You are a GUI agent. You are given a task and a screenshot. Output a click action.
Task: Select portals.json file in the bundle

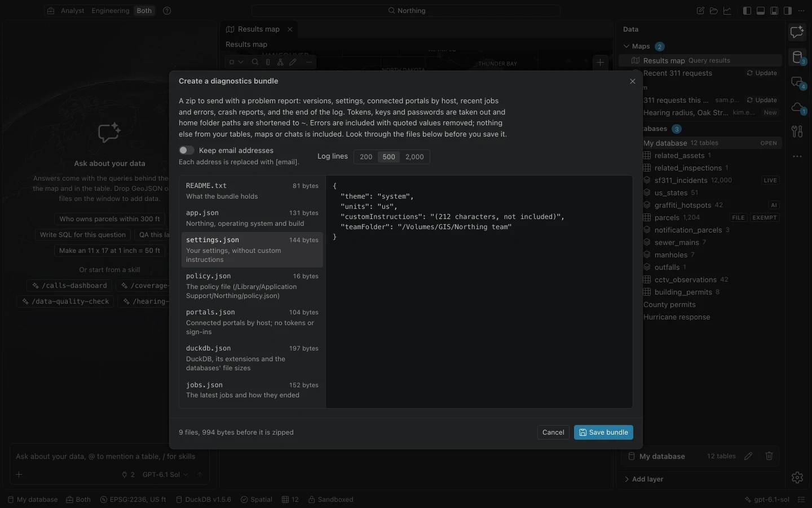252,322
